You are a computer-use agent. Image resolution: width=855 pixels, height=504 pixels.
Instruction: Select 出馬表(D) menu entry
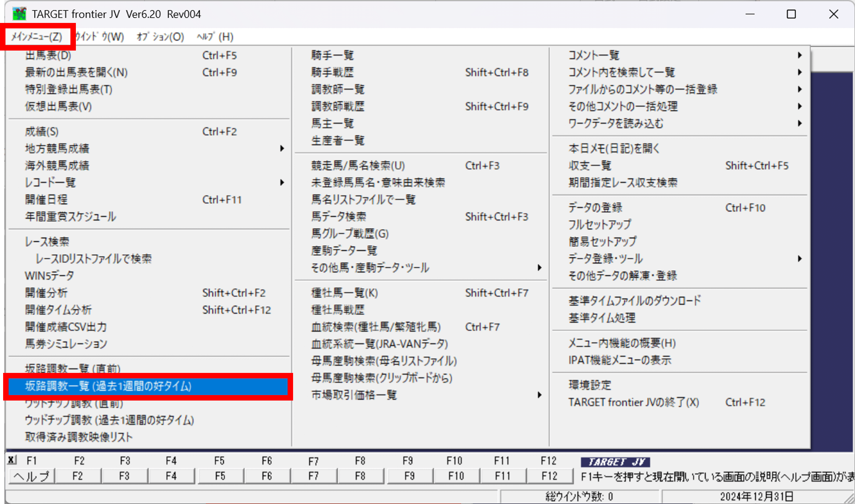click(x=149, y=55)
